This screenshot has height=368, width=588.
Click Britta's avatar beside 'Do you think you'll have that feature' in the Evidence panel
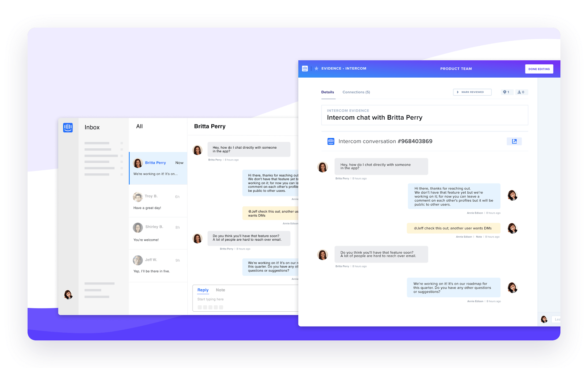(323, 255)
